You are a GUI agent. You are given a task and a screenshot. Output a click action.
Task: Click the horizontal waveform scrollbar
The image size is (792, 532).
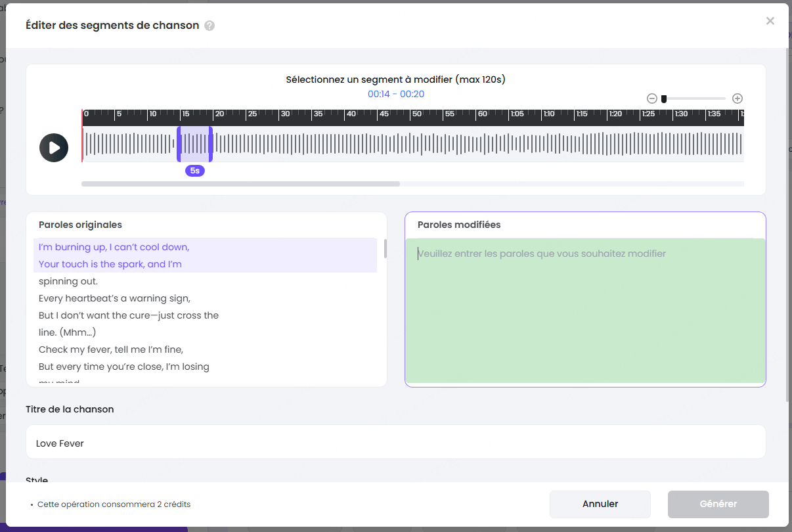pyautogui.click(x=240, y=184)
